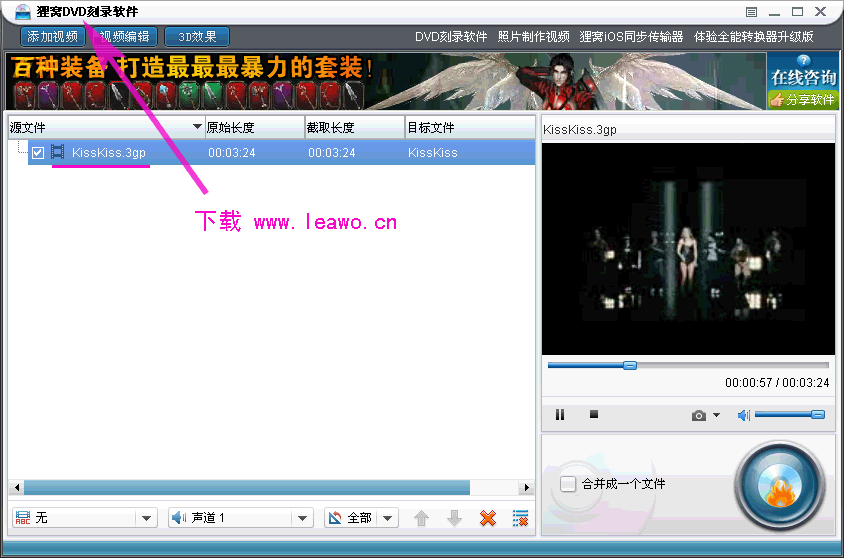Open the DVD刻录软件 link

click(x=451, y=37)
